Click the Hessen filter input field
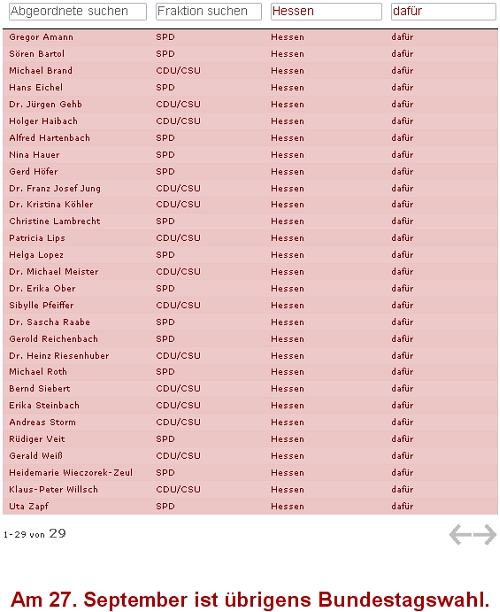The width and height of the screenshot is (500, 612). point(326,11)
